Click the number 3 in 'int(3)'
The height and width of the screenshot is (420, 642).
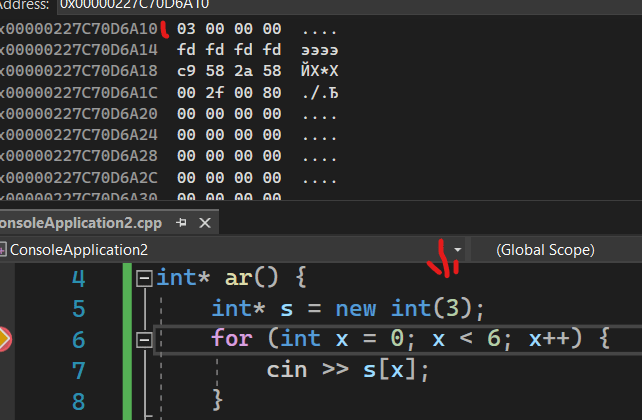click(452, 308)
